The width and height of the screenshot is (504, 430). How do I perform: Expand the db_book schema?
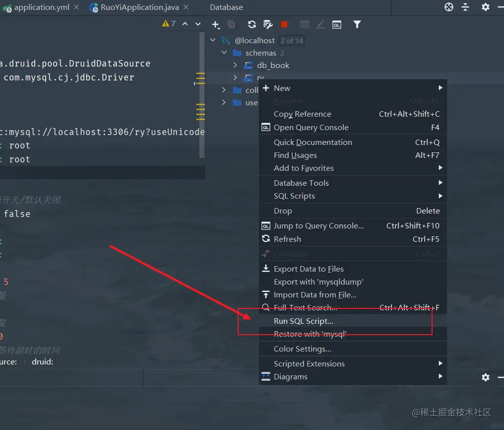pyautogui.click(x=235, y=65)
